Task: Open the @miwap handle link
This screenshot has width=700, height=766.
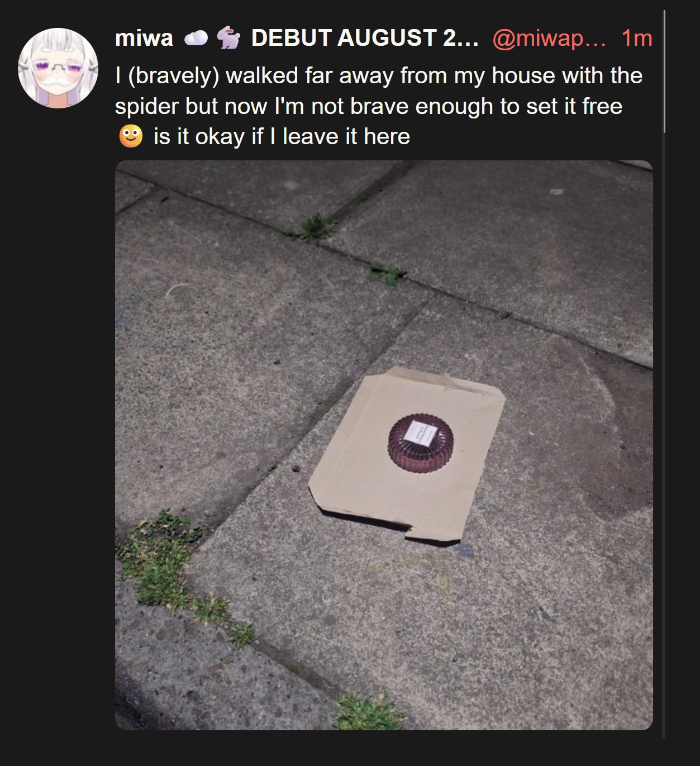Action: [x=549, y=38]
